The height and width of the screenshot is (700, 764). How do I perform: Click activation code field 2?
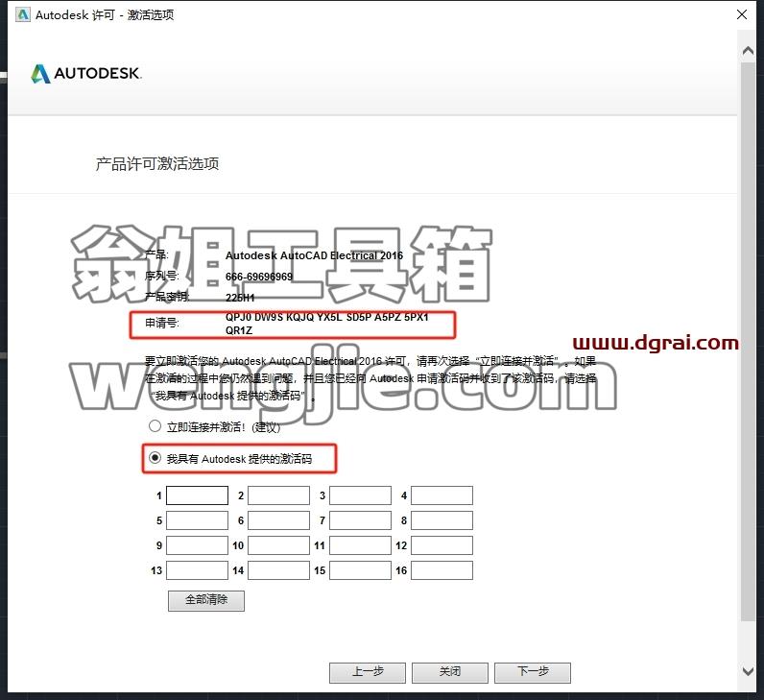278,495
